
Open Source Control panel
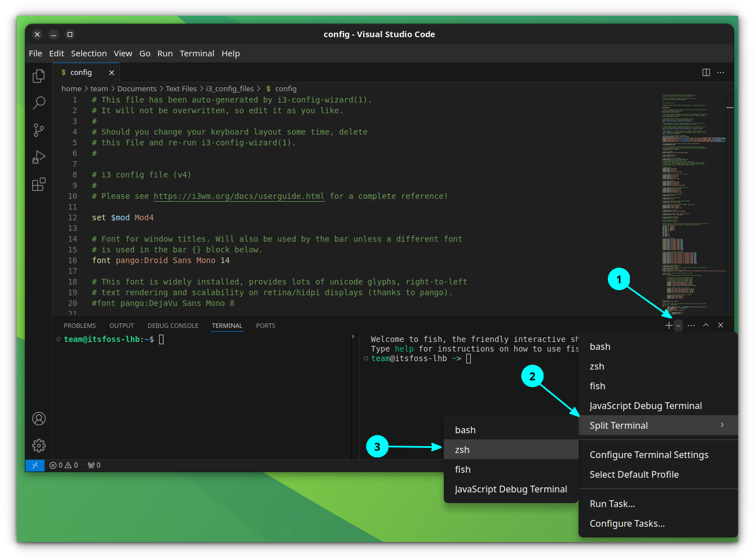[38, 130]
